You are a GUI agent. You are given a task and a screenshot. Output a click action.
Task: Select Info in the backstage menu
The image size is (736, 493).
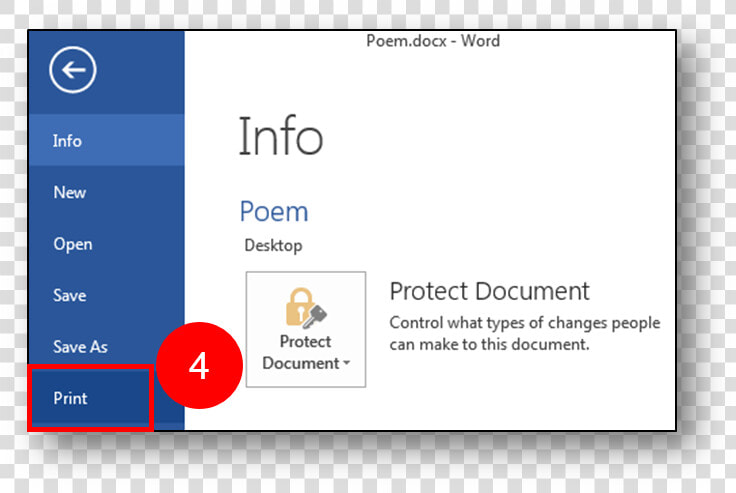tap(107, 140)
